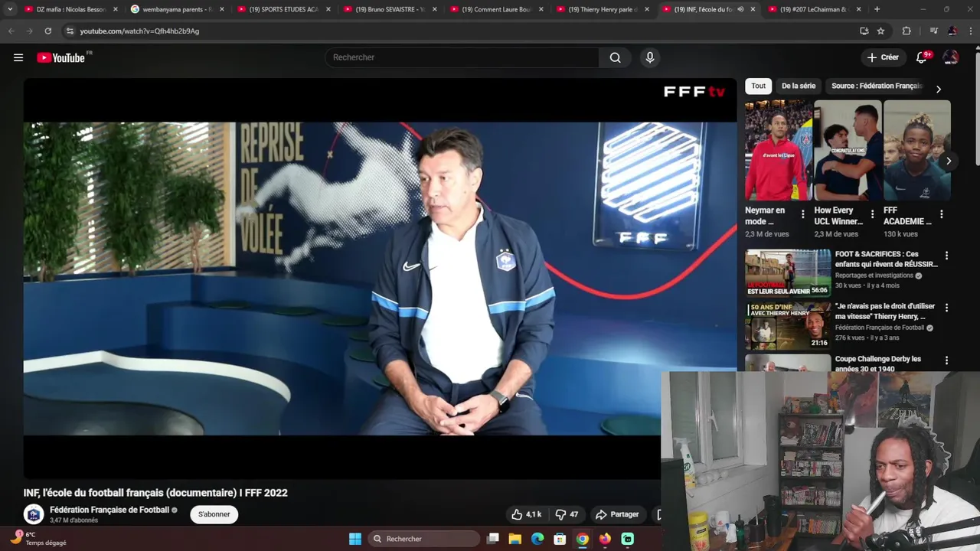Open options menu for Thierry Henry video

[946, 308]
